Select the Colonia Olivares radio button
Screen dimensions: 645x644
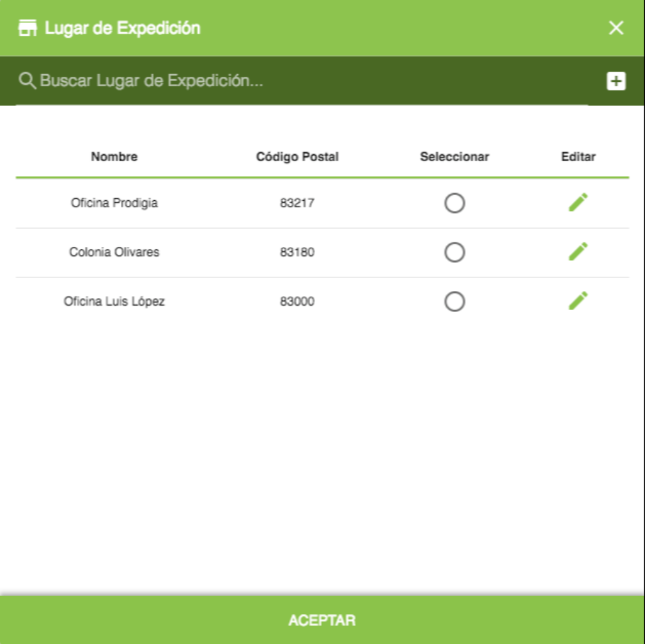click(455, 252)
